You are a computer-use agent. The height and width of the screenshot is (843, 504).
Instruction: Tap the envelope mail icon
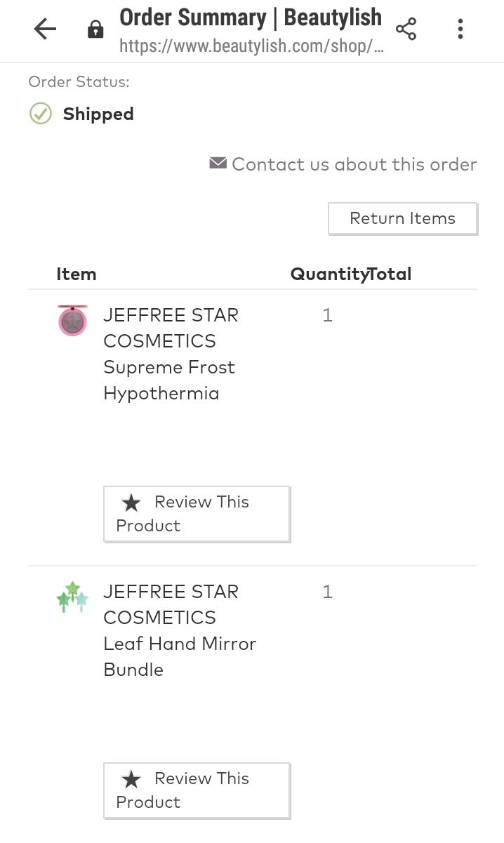point(218,164)
